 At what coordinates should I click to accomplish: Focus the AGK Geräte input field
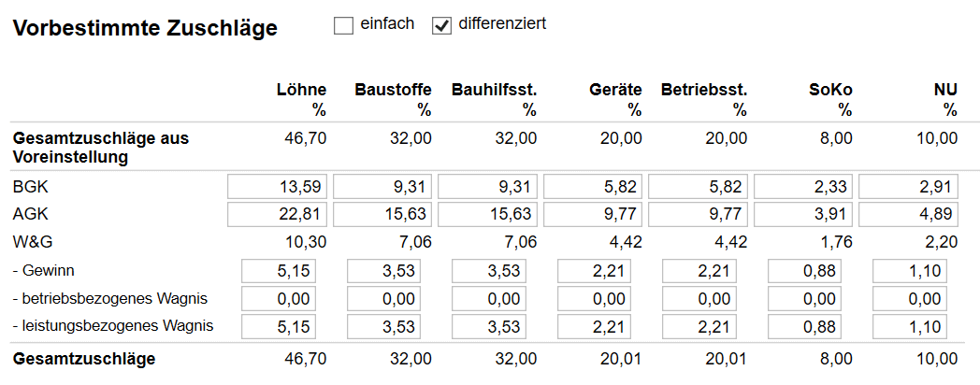[x=593, y=214]
